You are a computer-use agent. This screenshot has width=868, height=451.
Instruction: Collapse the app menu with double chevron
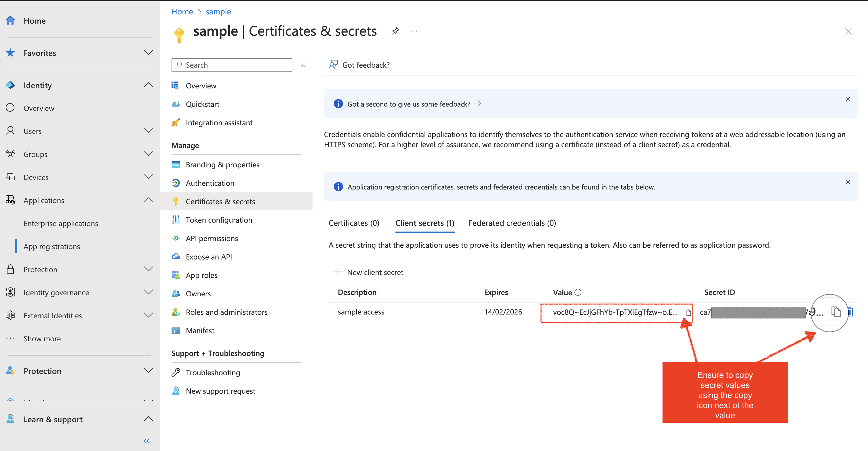[x=303, y=65]
